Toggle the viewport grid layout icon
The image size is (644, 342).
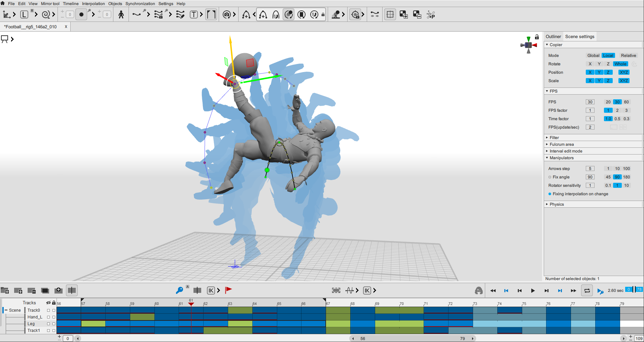click(x=390, y=14)
